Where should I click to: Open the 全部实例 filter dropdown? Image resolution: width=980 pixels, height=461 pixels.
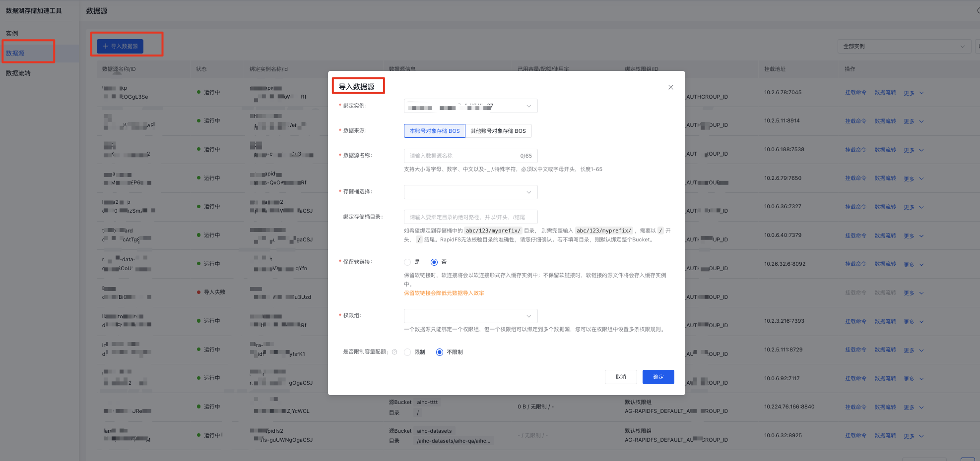pos(904,46)
